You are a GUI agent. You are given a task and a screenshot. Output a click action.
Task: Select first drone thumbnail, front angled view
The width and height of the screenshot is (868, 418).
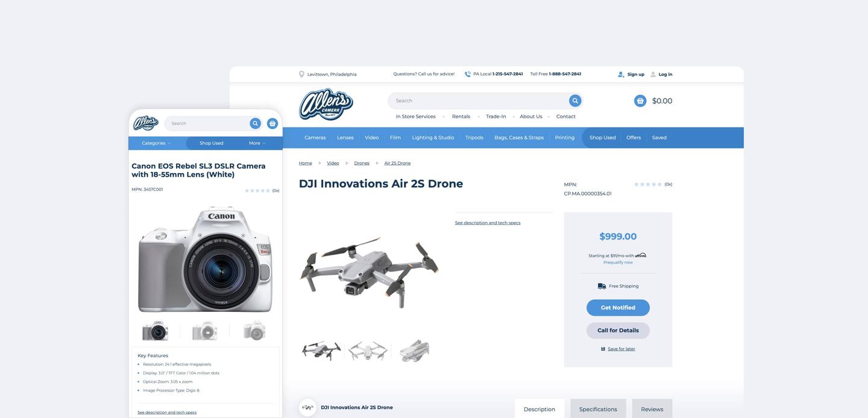321,350
